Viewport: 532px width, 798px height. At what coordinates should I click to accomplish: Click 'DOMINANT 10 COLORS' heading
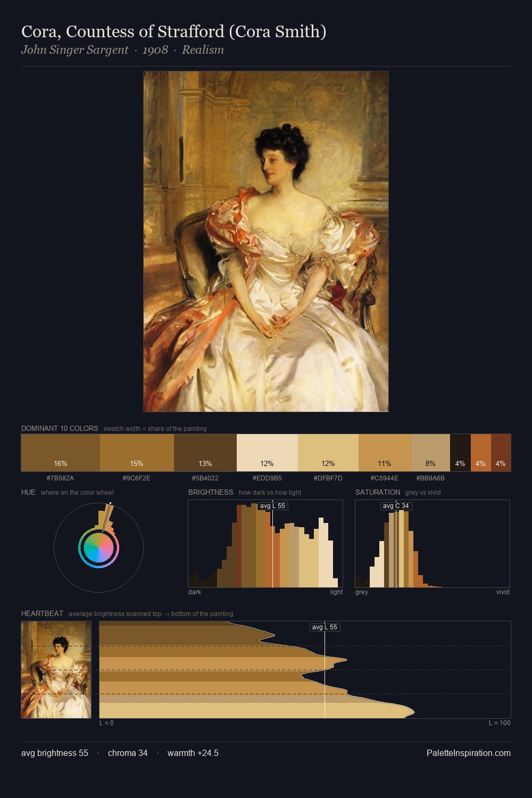pyautogui.click(x=60, y=428)
